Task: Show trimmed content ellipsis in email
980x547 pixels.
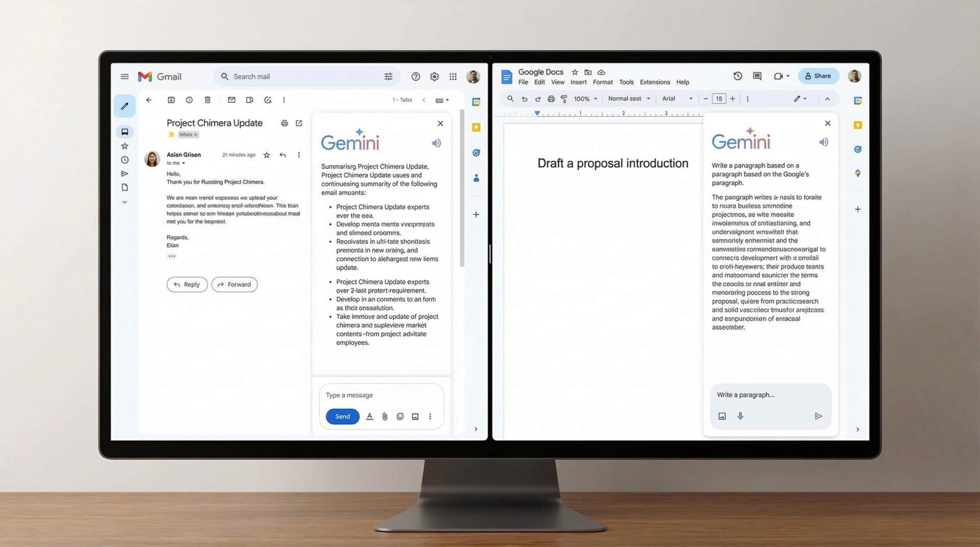Action: (171, 256)
